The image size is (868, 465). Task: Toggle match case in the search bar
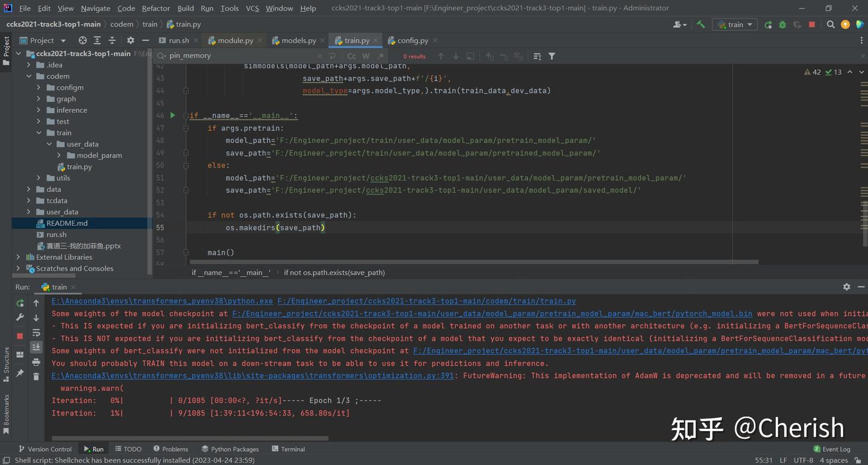pyautogui.click(x=351, y=55)
